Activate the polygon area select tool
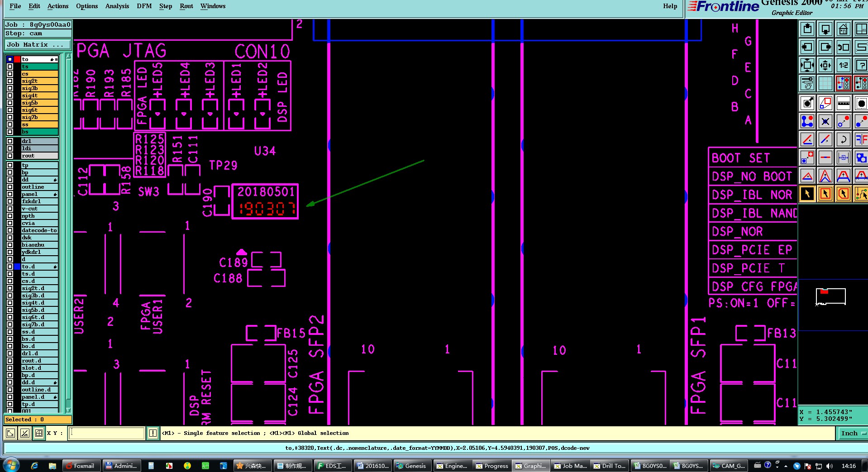Image resolution: width=868 pixels, height=472 pixels. tap(844, 194)
